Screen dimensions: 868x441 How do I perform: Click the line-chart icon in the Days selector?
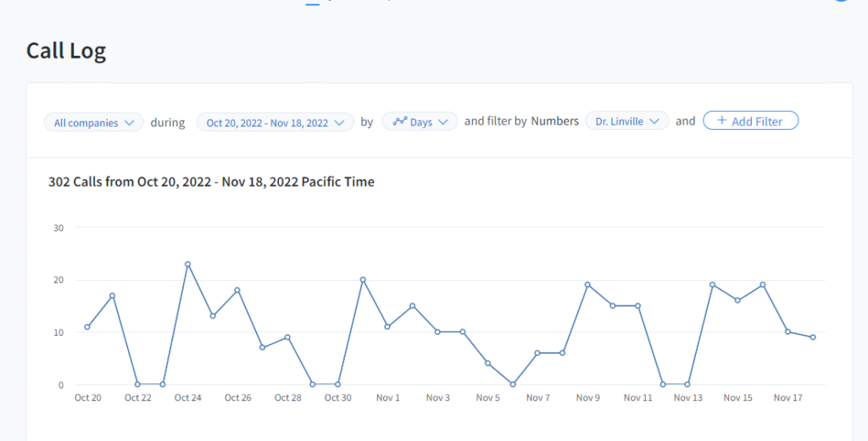(400, 121)
